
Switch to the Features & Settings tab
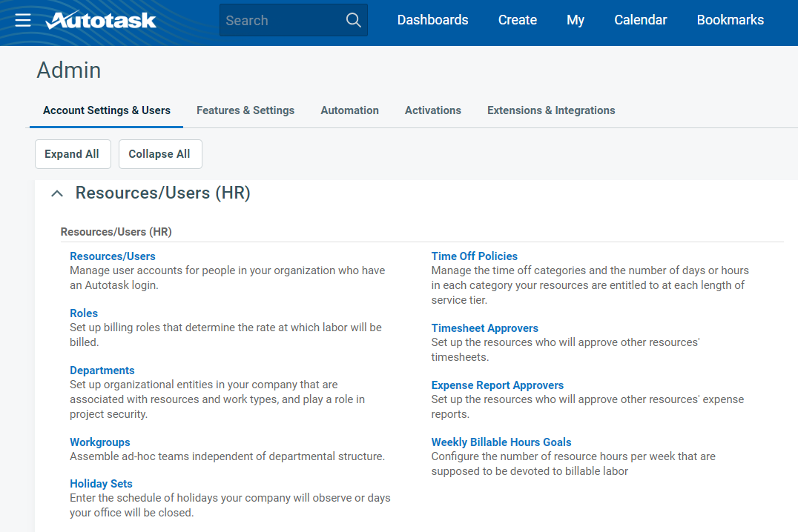245,110
